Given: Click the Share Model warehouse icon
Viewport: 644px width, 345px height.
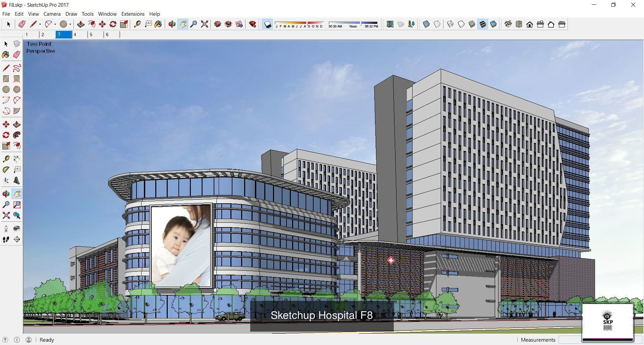Looking at the screenshot, I should click(228, 24).
